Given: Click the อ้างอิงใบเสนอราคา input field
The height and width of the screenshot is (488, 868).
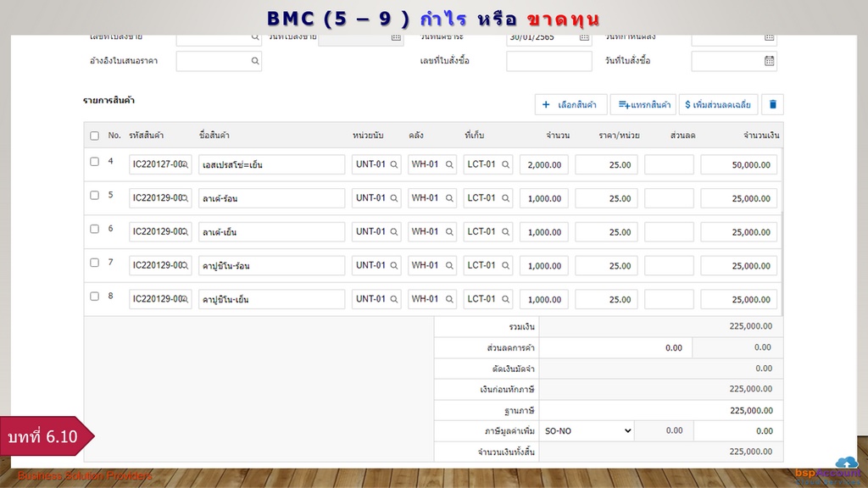Looking at the screenshot, I should [x=219, y=61].
